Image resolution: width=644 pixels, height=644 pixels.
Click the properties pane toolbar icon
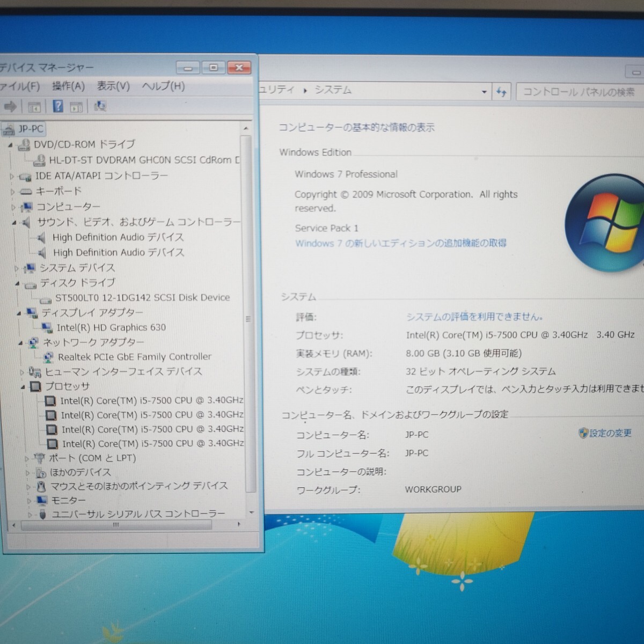[76, 107]
